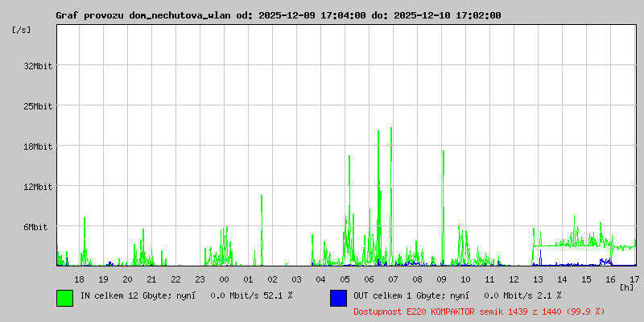
Task: Click the end date '2025-12-10 17:02:00' in title
Action: click(x=448, y=15)
